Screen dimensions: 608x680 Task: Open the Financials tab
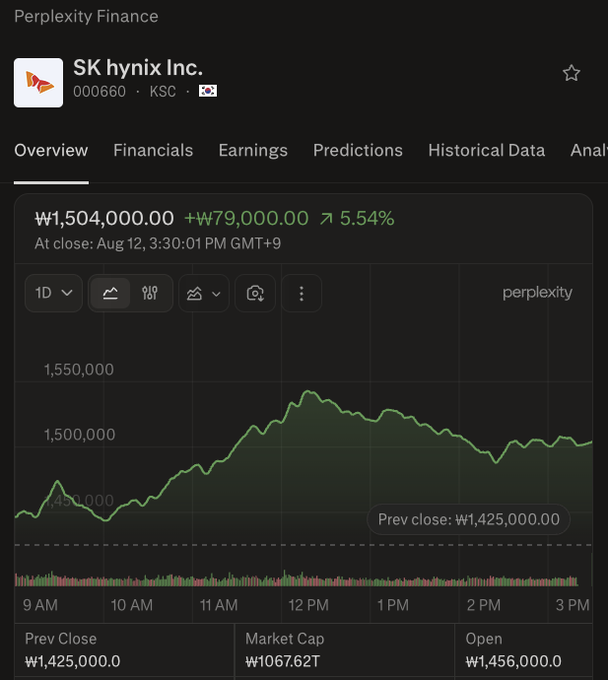pos(153,150)
